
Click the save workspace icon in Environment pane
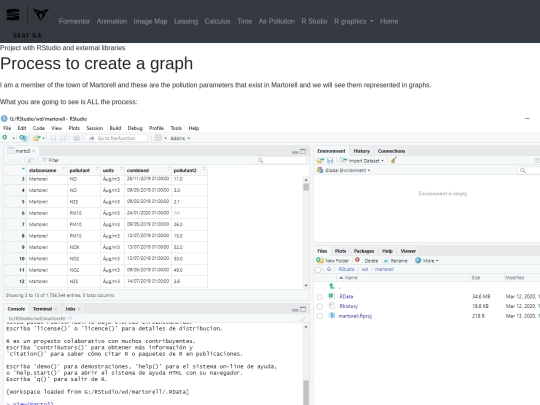coord(330,161)
